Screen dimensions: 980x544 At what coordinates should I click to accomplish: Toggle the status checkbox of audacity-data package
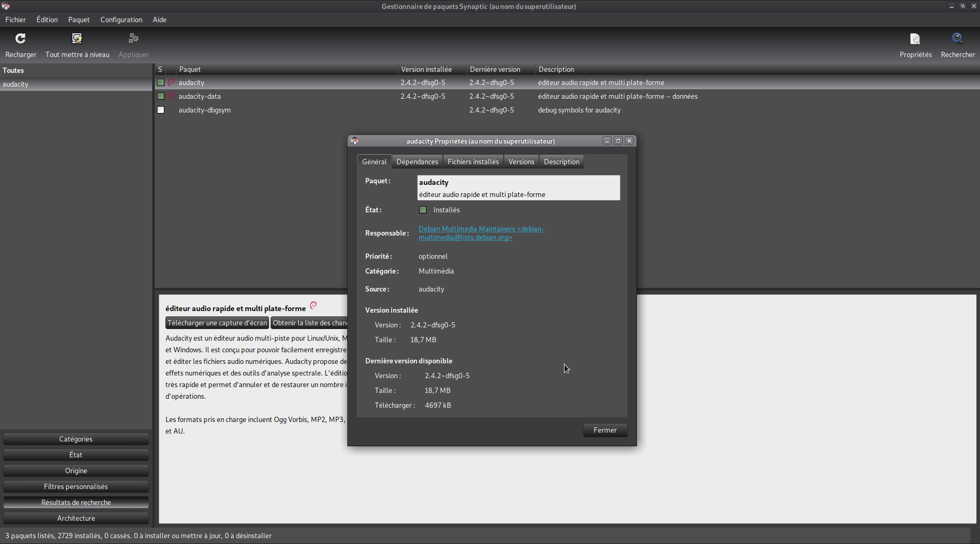pos(161,96)
